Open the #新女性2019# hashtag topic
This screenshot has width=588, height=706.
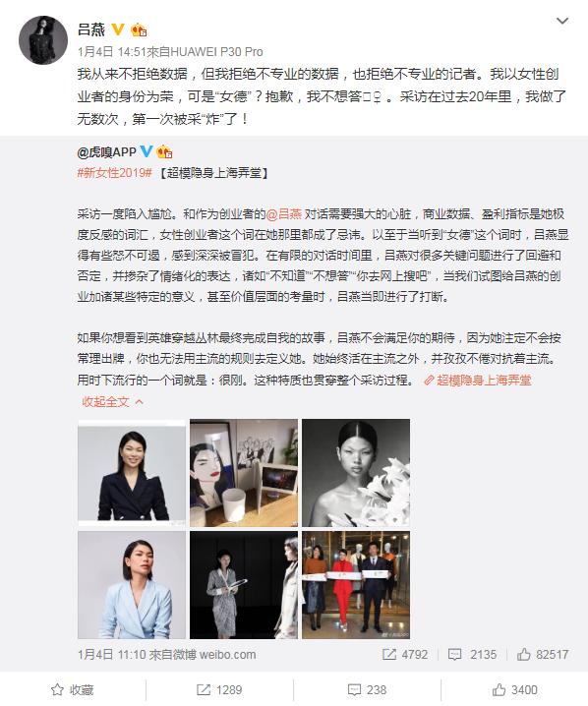click(x=114, y=173)
